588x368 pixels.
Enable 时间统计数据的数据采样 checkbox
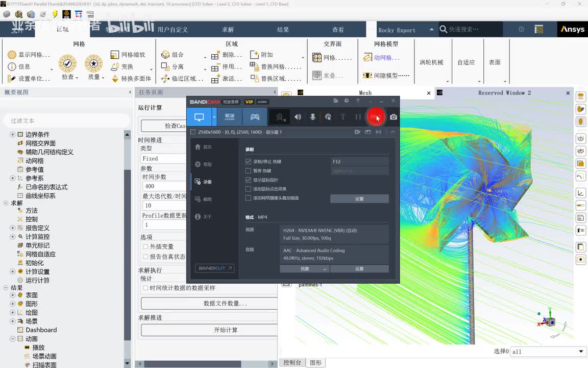coord(145,288)
